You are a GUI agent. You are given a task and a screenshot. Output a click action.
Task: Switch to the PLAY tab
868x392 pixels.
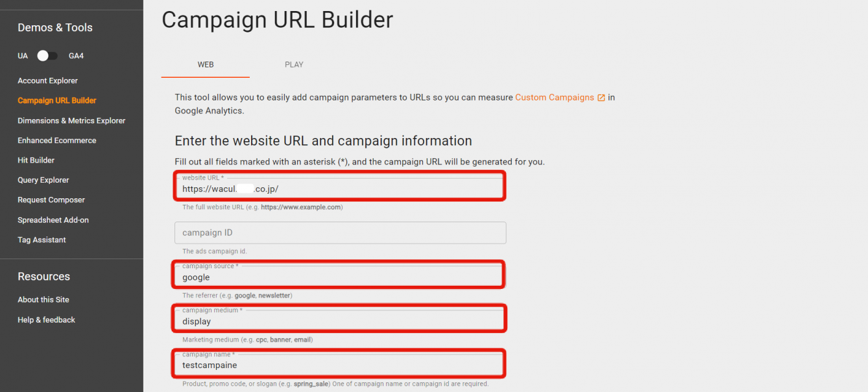coord(294,65)
